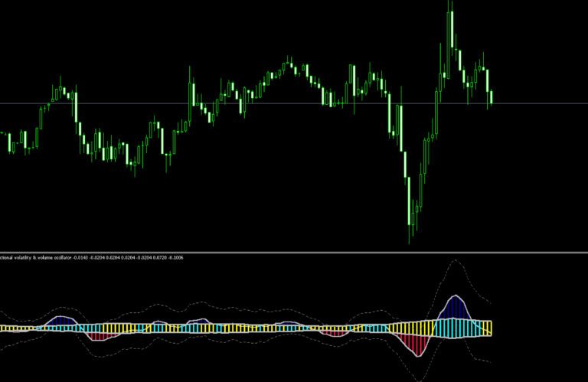Click the lowest candlestick at the price bottom
Image resolution: width=588 pixels, height=382 pixels.
tap(409, 210)
